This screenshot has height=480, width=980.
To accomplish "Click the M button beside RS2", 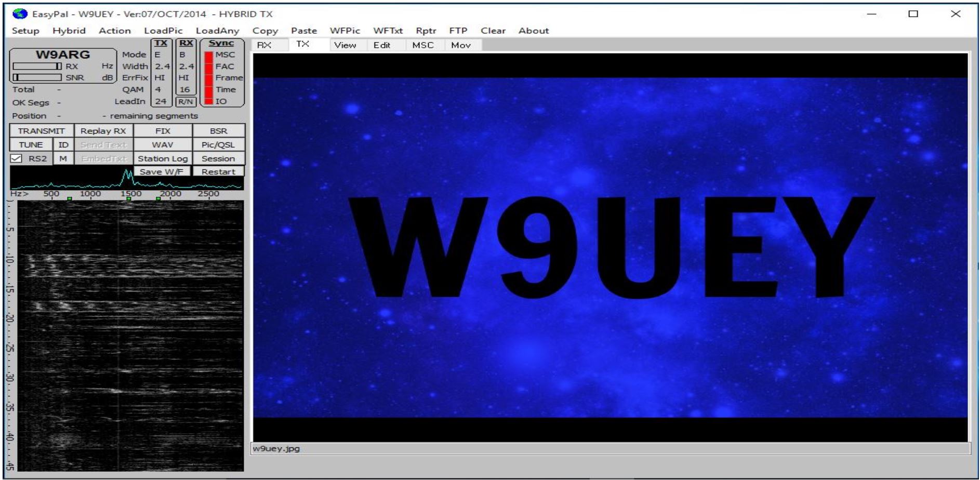I will click(63, 158).
